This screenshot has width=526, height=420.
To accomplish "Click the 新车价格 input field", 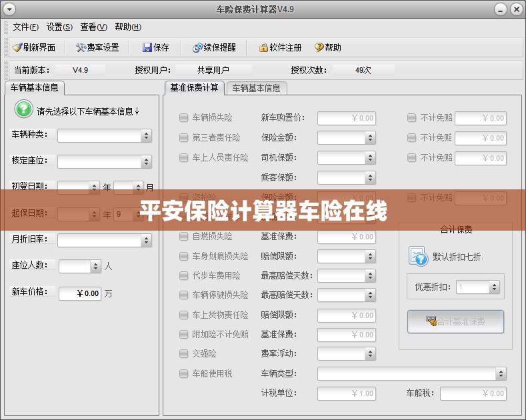I will 80,293.
